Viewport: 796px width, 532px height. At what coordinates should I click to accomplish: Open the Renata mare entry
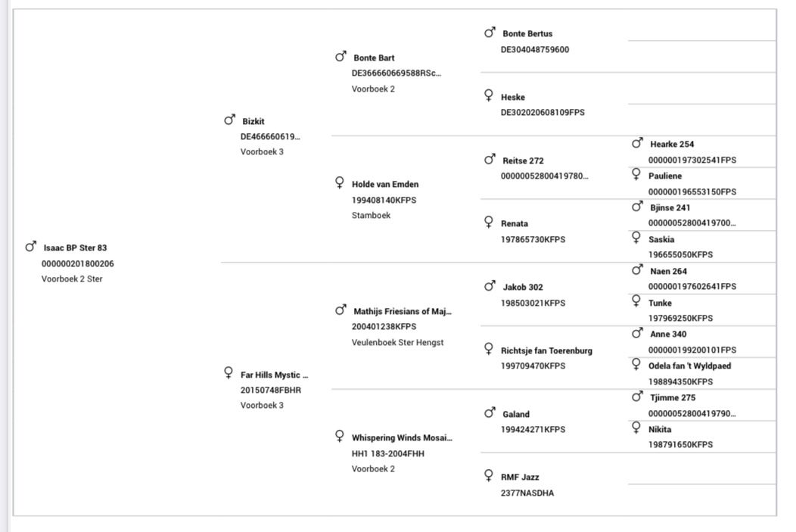[515, 224]
